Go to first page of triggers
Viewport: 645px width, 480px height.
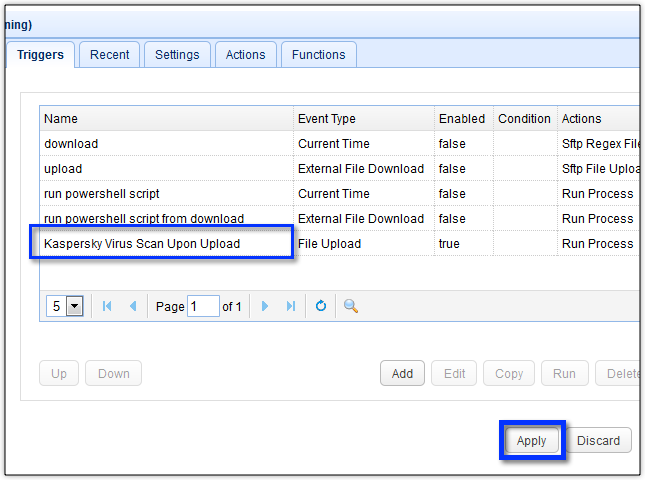[x=107, y=306]
